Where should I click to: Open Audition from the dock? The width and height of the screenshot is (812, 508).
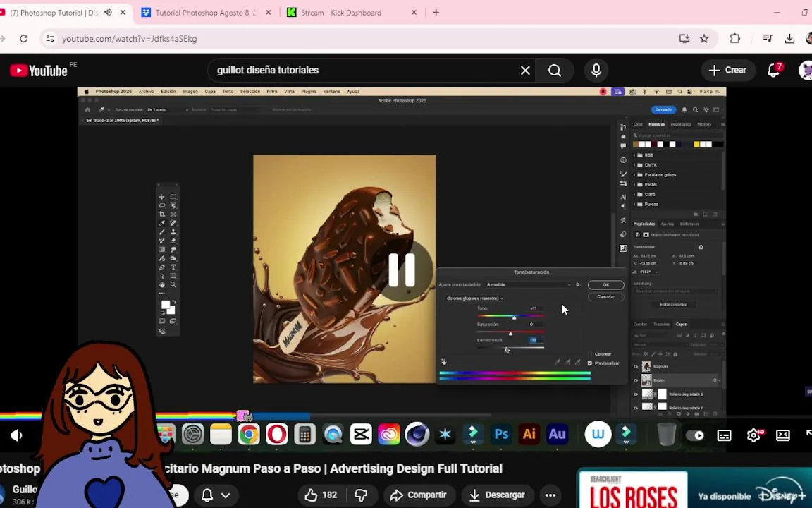click(x=558, y=435)
